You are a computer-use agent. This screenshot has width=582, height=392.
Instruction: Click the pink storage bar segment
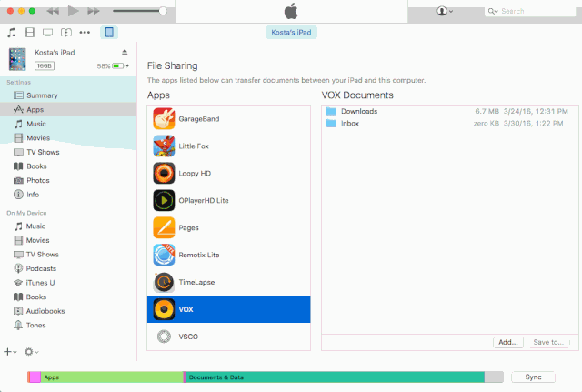pos(35,377)
